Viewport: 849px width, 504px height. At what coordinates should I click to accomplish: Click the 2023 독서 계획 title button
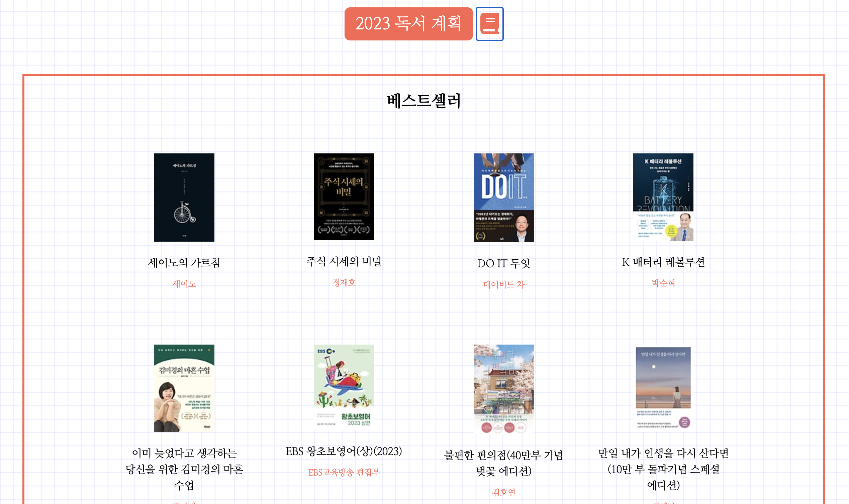(x=408, y=24)
